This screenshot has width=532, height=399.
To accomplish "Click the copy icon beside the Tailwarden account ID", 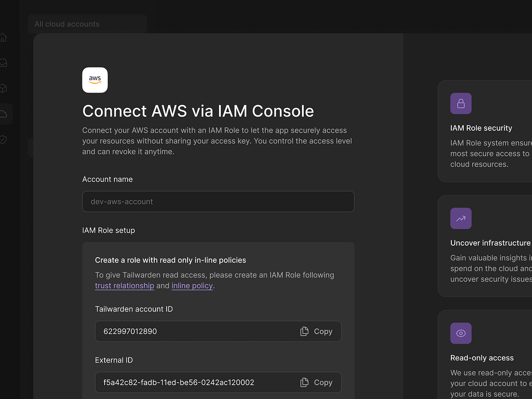I will tap(304, 331).
